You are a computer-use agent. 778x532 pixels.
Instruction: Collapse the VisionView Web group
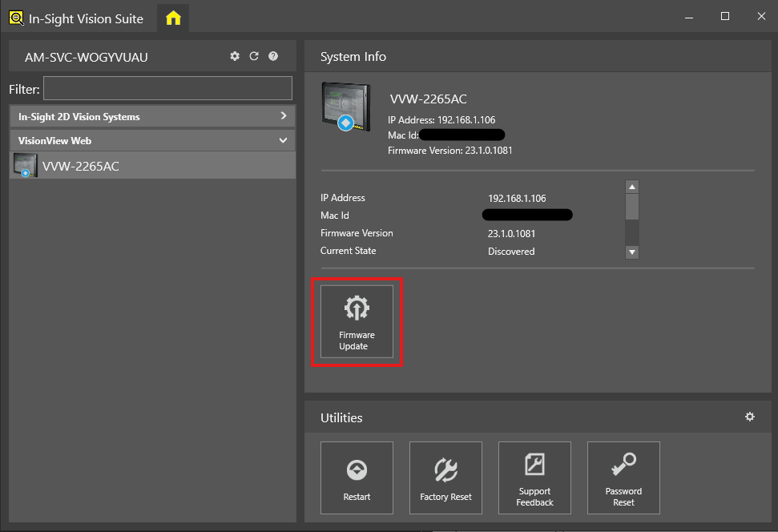coord(283,140)
